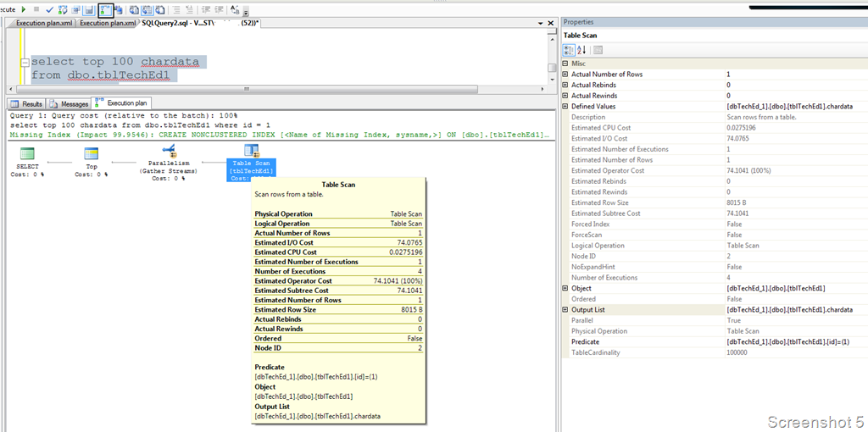Expand the Actual Number of Rows property
This screenshot has height=432, width=868.
pos(565,75)
